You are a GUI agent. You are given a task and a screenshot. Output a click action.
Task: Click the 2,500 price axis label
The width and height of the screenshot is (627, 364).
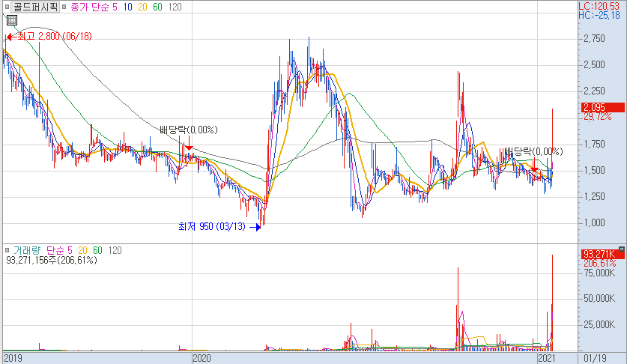(x=594, y=65)
